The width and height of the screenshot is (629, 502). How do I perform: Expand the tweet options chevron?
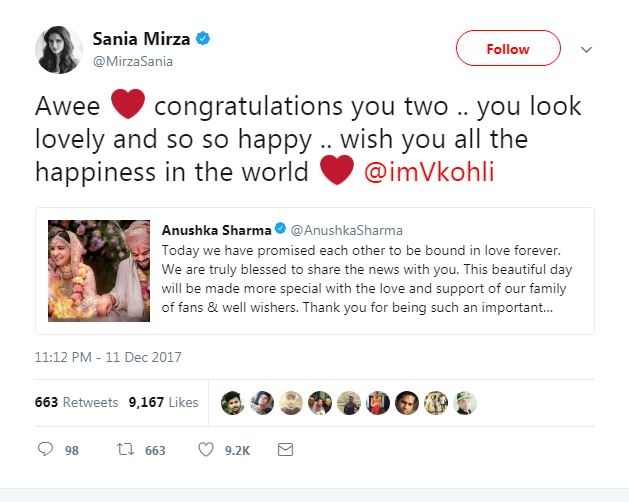(586, 49)
